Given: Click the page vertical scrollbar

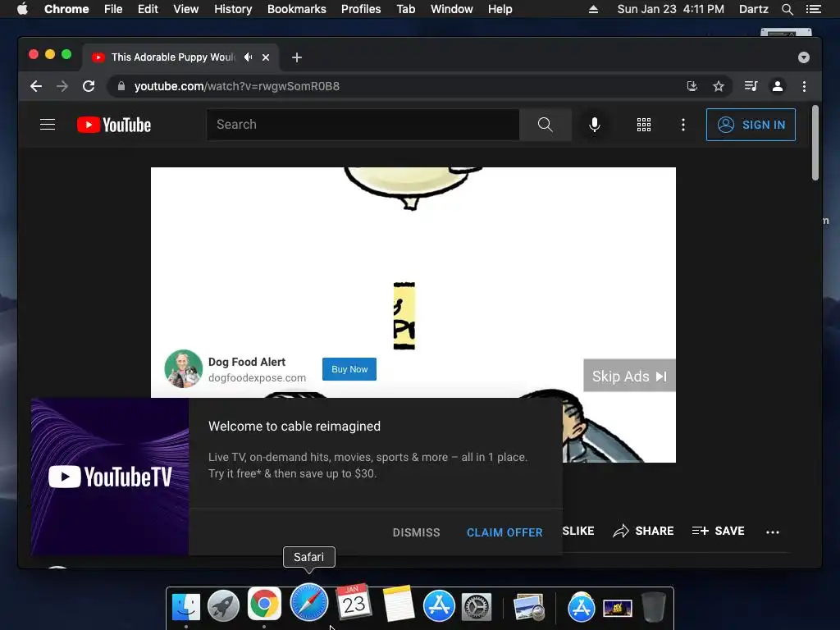Looking at the screenshot, I should pos(815,143).
